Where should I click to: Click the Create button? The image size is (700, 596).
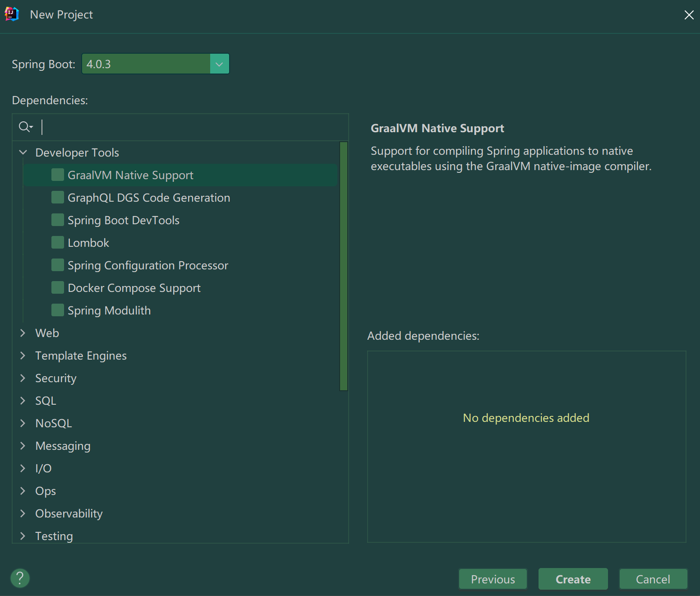click(573, 579)
